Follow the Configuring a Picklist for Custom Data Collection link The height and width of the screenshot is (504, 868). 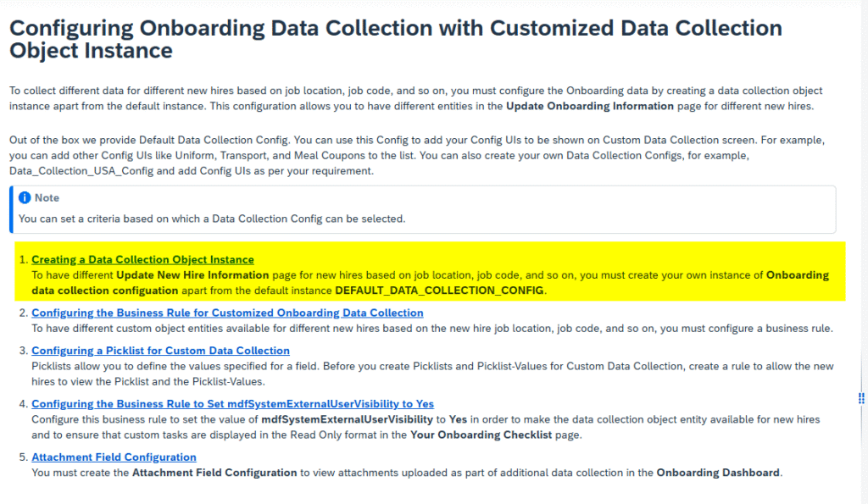[160, 351]
